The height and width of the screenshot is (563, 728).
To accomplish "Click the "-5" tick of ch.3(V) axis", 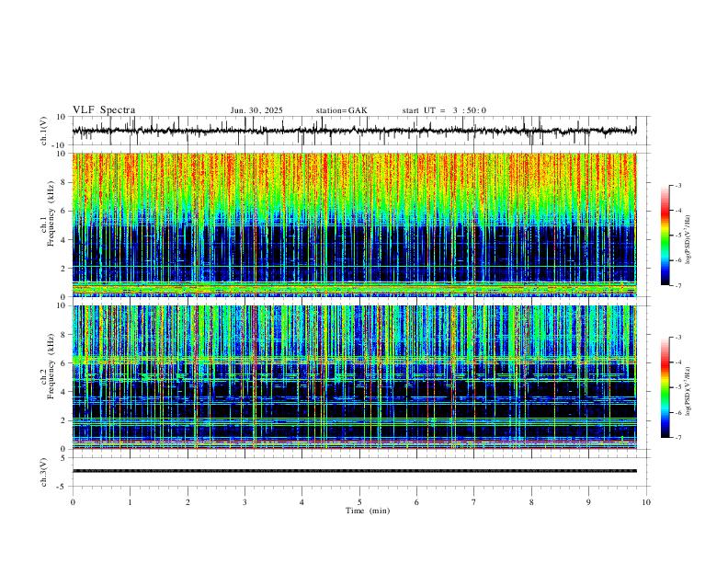I will [63, 487].
